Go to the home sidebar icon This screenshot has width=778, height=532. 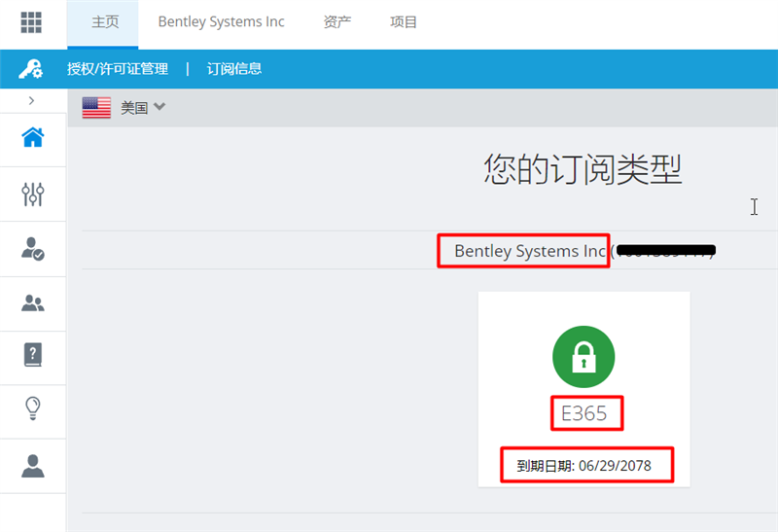pos(33,137)
